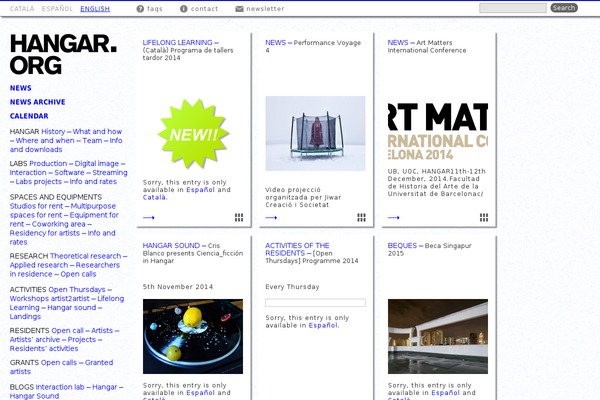Image resolution: width=600 pixels, height=400 pixels.
Task: Click the grid icon on Art Matters card
Action: point(484,217)
